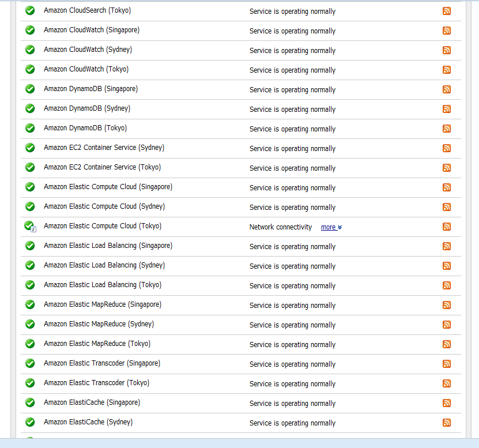
Task: Click green check icon for Elastic Compute Cloud (Sydney)
Action: (x=30, y=206)
